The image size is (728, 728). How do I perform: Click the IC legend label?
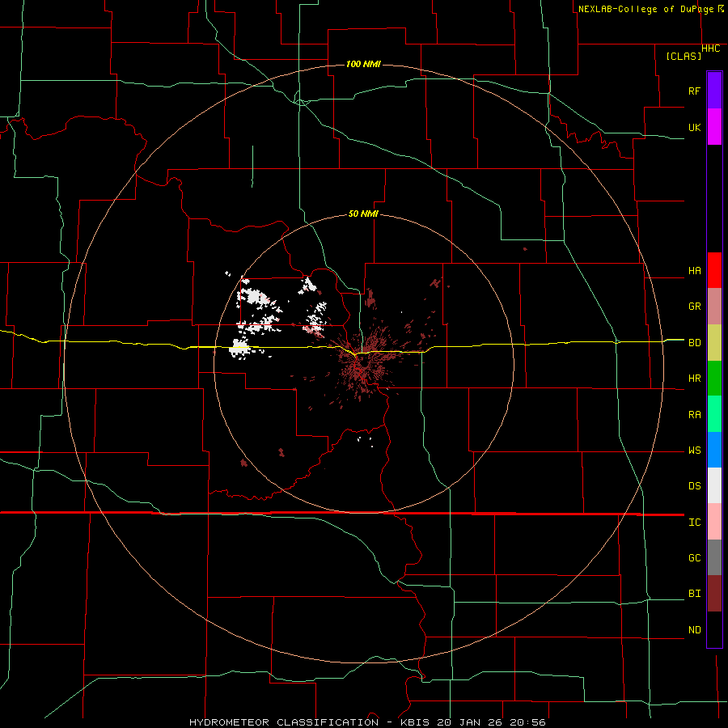pos(694,523)
